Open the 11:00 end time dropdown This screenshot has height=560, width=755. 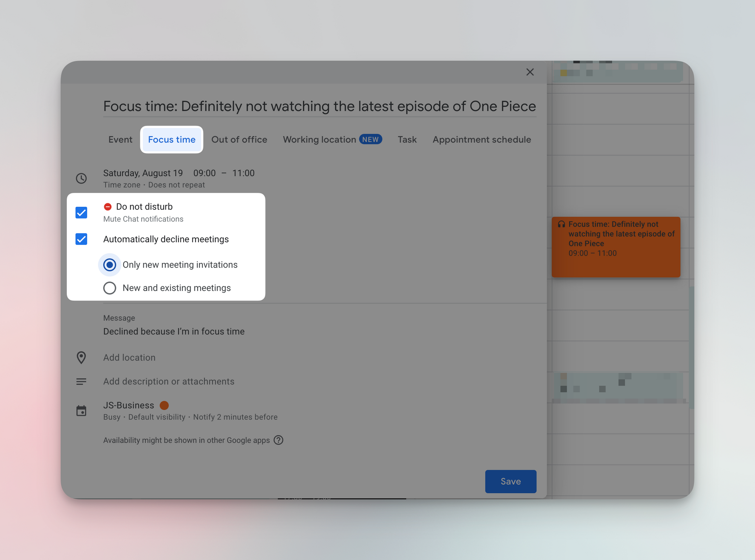243,173
